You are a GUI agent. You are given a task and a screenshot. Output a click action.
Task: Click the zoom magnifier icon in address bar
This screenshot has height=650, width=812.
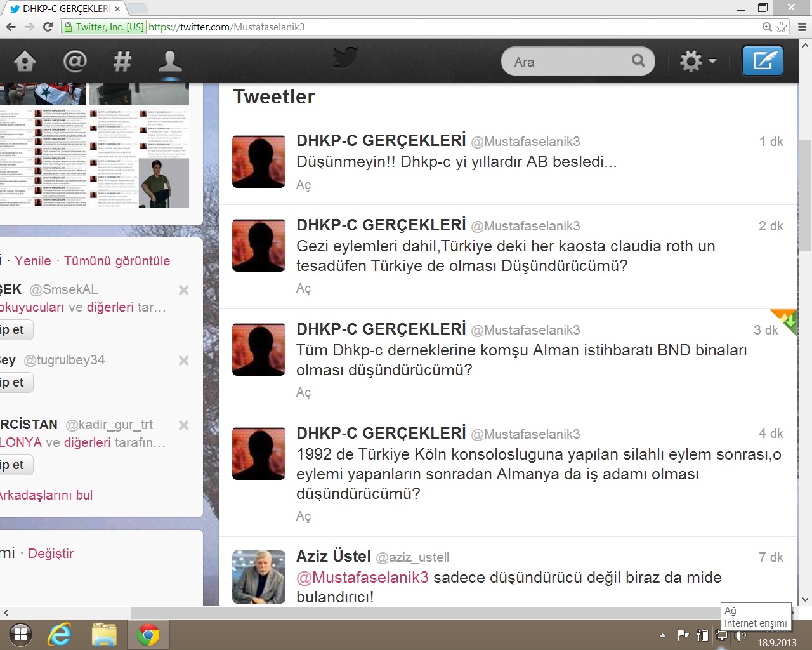[767, 27]
